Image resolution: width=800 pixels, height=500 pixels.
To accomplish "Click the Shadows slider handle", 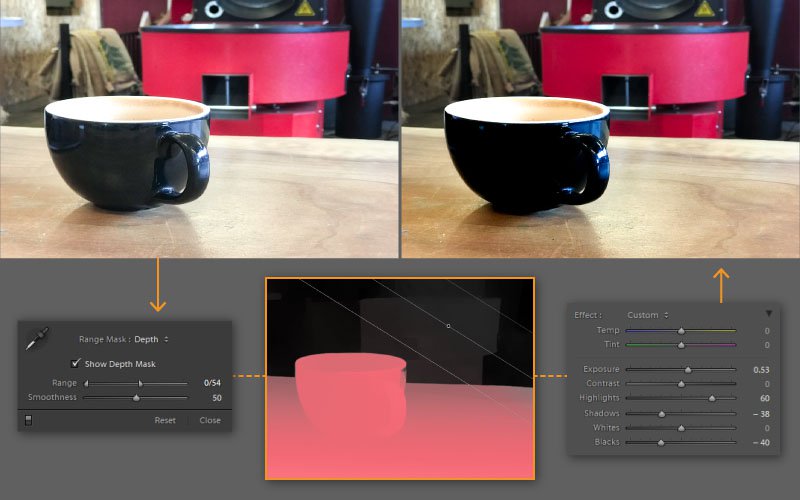I will point(662,414).
